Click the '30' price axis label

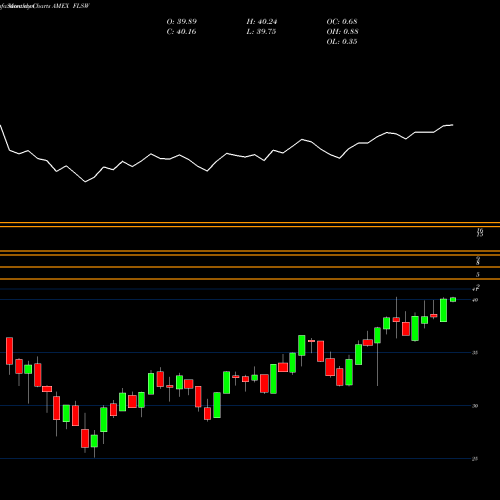(475, 406)
